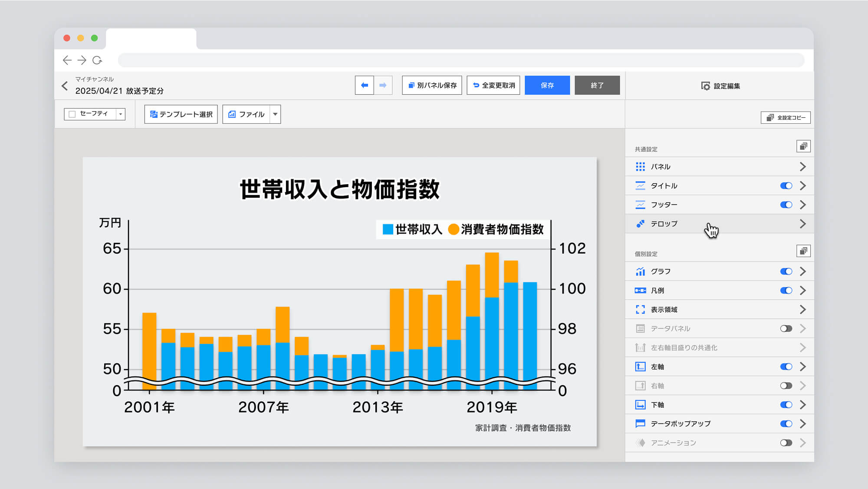Screen dimensions: 868x489
Task: Open the 表示領域 settings row
Action: click(x=720, y=310)
